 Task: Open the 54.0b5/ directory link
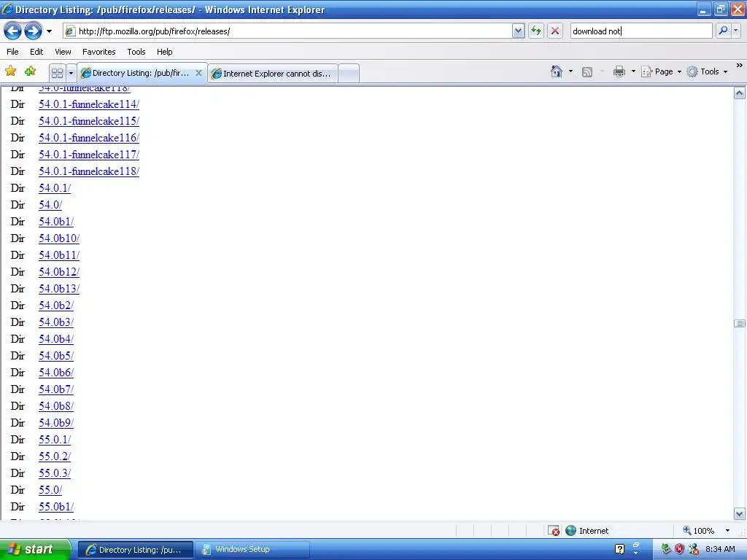[x=56, y=356]
